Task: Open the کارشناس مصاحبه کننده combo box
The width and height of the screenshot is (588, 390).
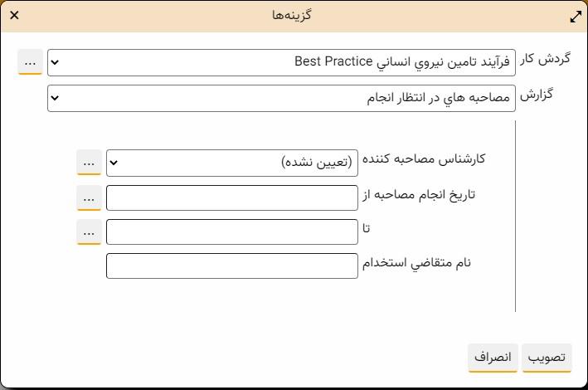Action: pos(232,163)
